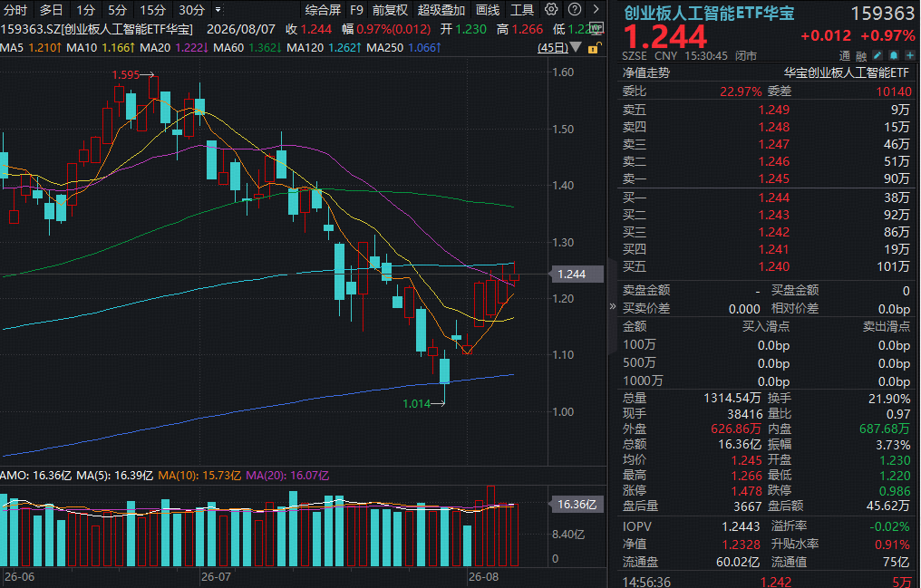The width and height of the screenshot is (921, 588).
Task: Open chart settings gear icon
Action: point(551,9)
